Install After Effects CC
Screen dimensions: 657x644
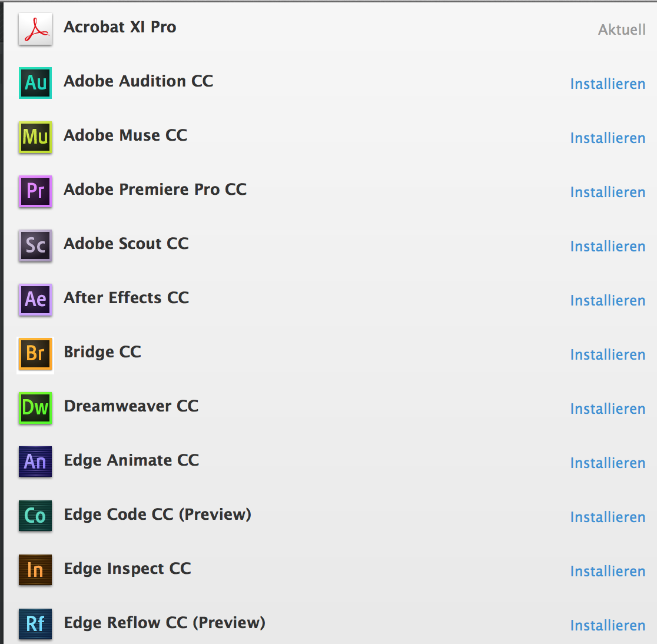[x=608, y=300]
